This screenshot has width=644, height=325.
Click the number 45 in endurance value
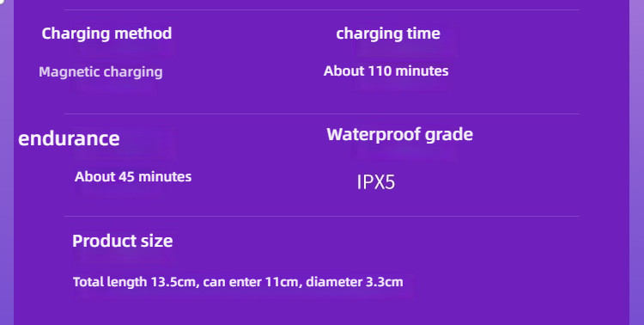coord(126,176)
